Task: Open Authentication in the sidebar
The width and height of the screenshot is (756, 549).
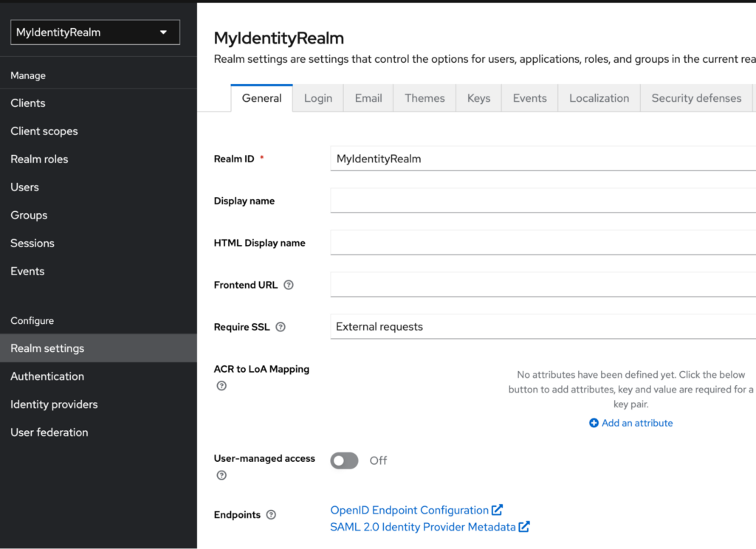Action: [98, 376]
